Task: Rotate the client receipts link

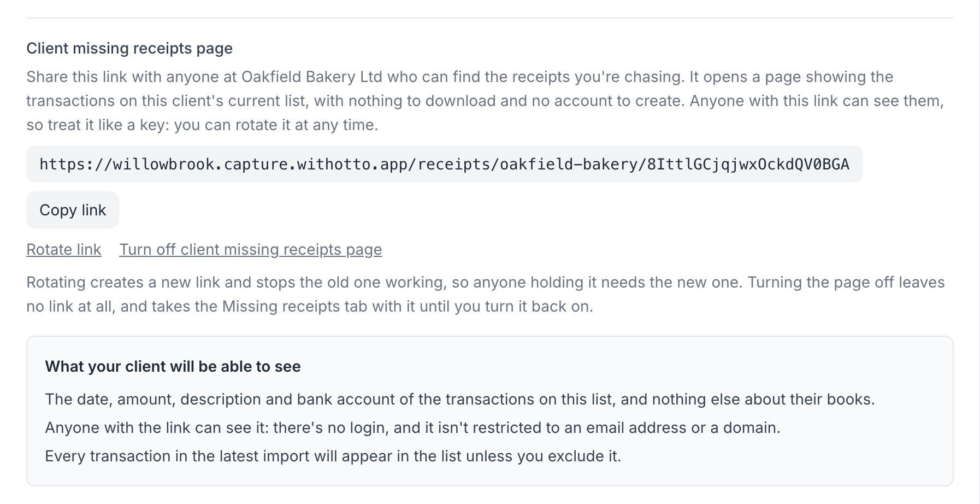Action: (x=64, y=249)
